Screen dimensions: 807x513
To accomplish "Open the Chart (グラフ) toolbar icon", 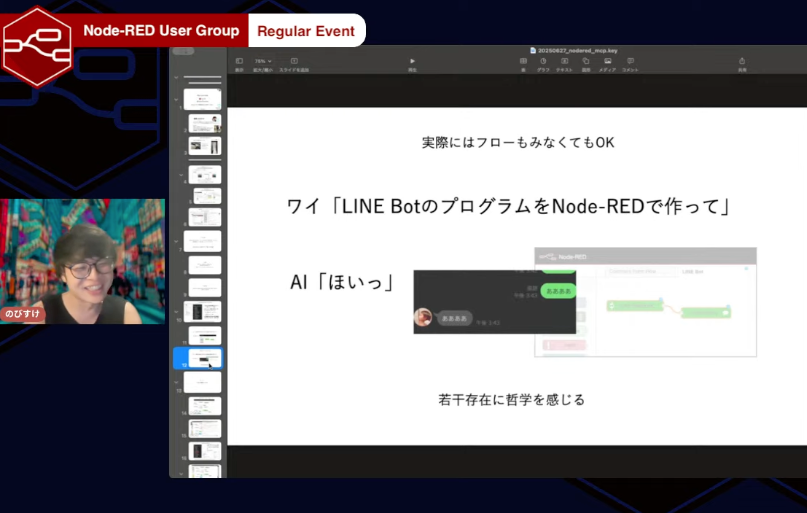I will [x=543, y=64].
